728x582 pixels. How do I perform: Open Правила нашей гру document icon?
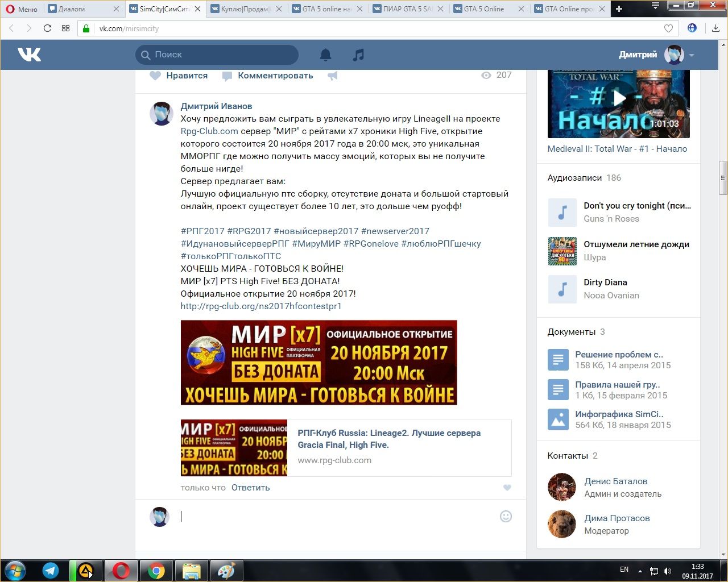(x=558, y=390)
